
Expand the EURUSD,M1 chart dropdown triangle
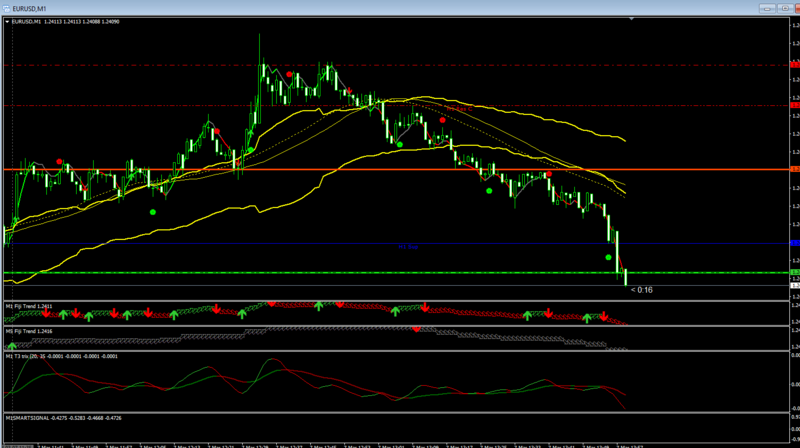click(x=7, y=22)
